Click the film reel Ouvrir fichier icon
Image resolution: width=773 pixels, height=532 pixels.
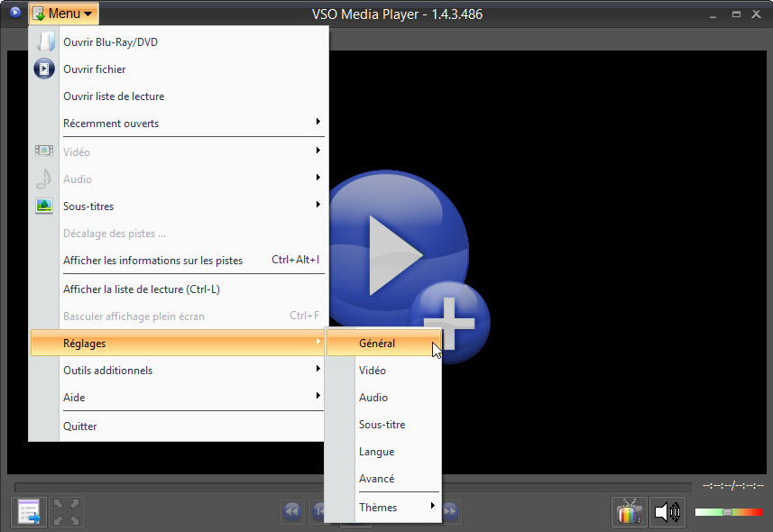(x=44, y=69)
